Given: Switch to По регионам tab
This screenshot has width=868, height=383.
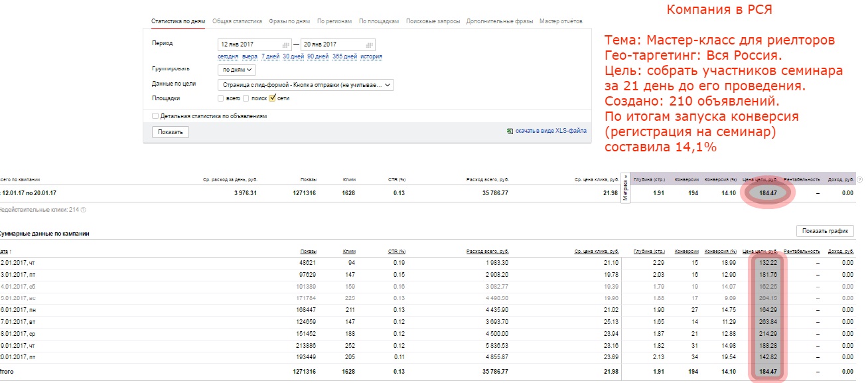Looking at the screenshot, I should click(334, 21).
